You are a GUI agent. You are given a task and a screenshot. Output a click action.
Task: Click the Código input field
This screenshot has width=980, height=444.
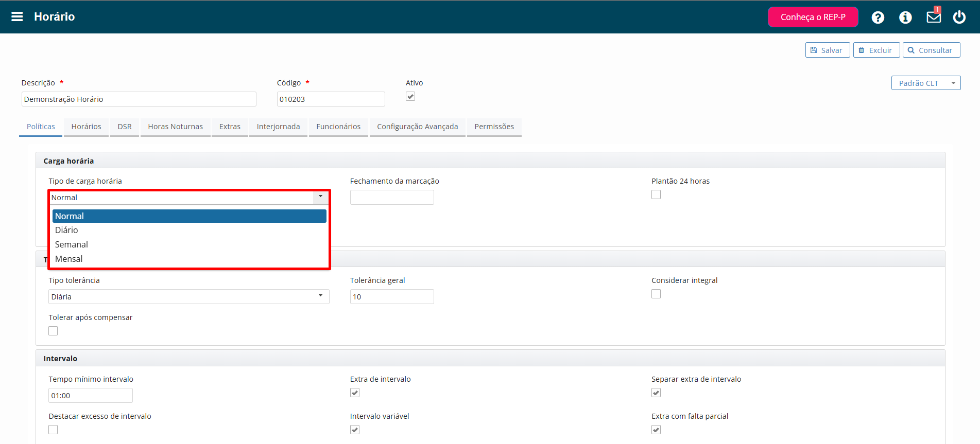point(331,99)
